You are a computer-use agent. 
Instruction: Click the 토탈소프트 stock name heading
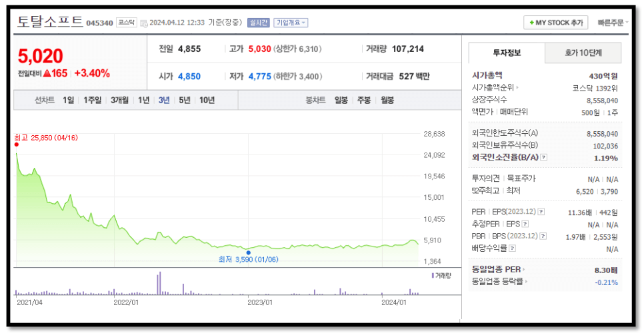(x=50, y=21)
